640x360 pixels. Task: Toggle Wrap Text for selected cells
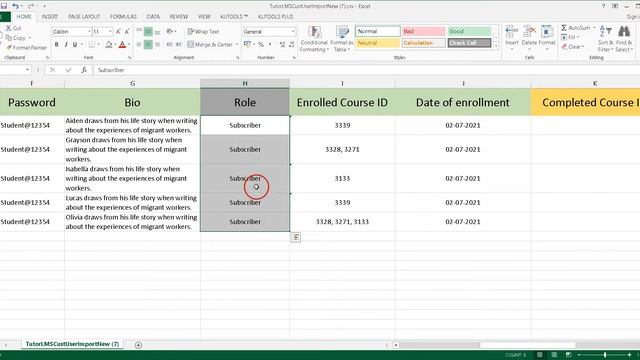coord(203,31)
